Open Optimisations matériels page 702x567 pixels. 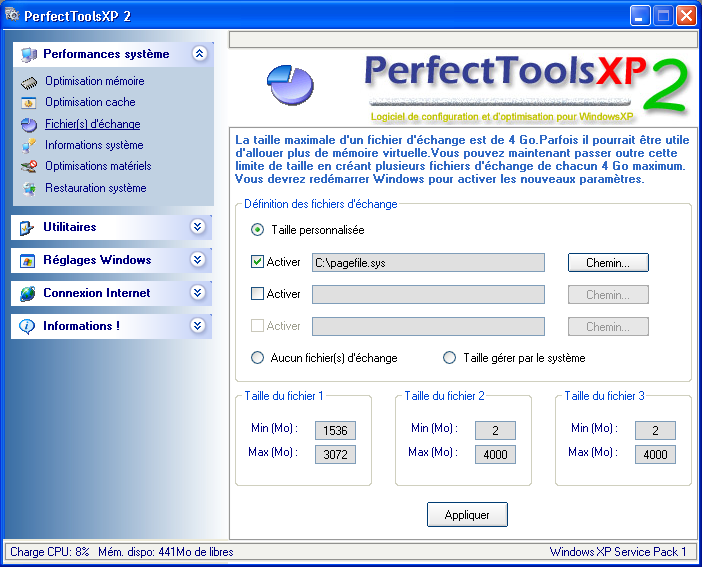pyautogui.click(x=98, y=166)
